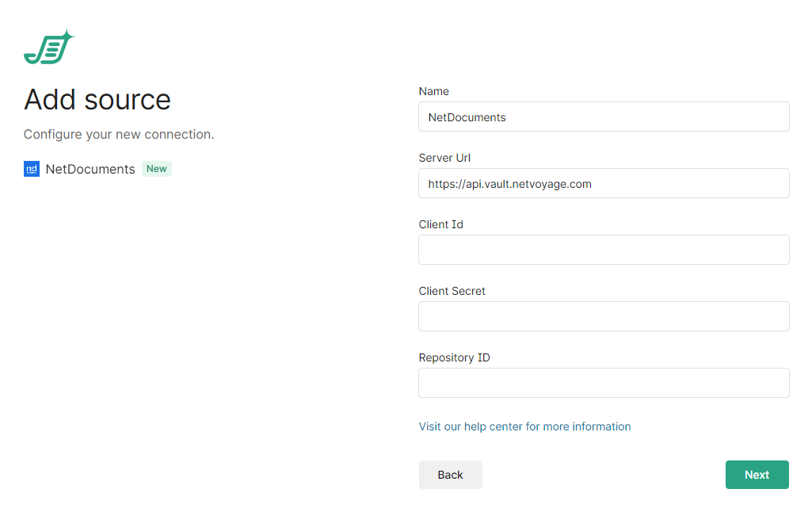Focus the Name input field
The height and width of the screenshot is (512, 812).
coord(604,117)
